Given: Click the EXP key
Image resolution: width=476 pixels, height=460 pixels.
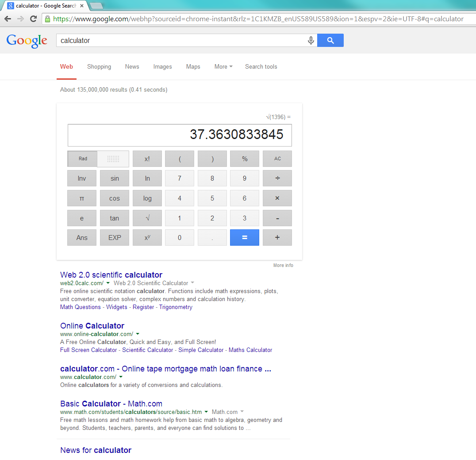Looking at the screenshot, I should pos(115,238).
